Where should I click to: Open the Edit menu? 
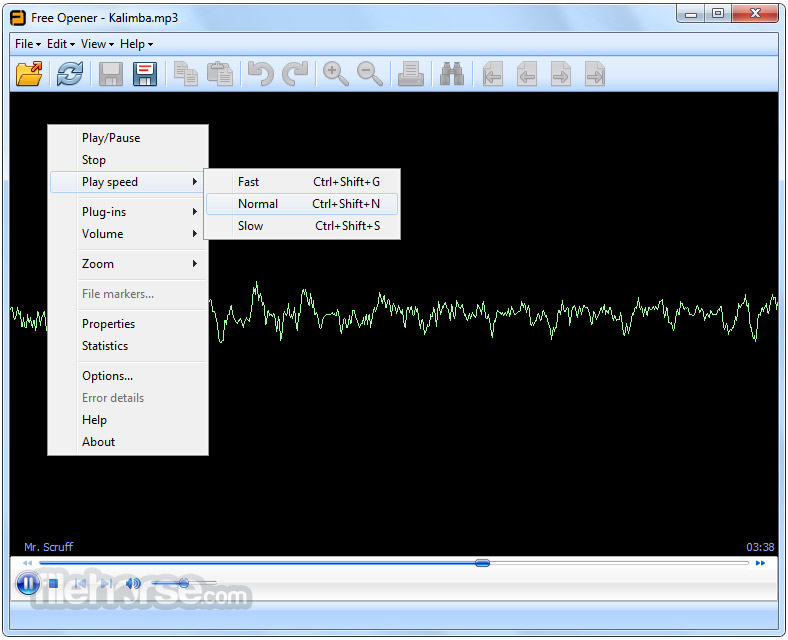(x=61, y=44)
